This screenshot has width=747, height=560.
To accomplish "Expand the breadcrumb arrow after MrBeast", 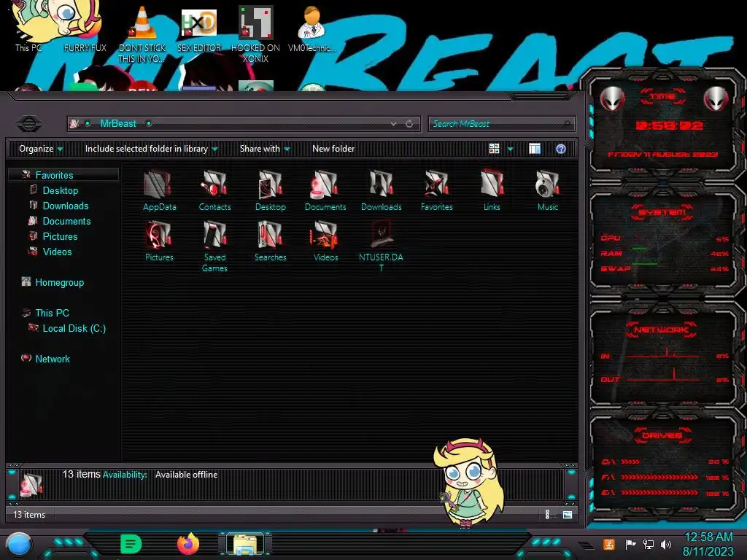I will (149, 123).
